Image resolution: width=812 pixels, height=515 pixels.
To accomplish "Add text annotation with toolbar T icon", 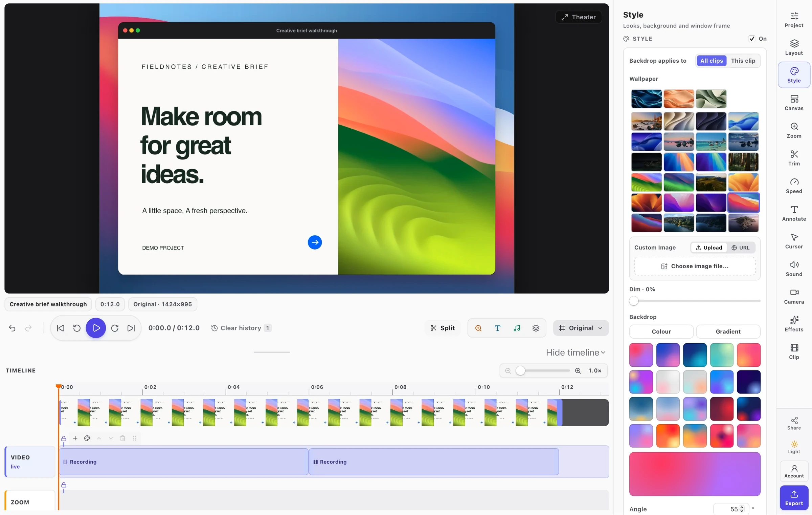I will click(497, 328).
